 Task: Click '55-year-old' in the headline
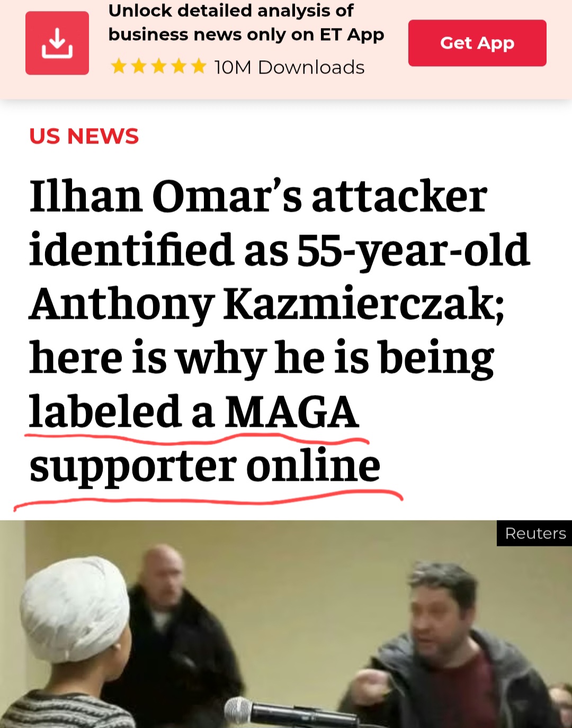tap(413, 251)
